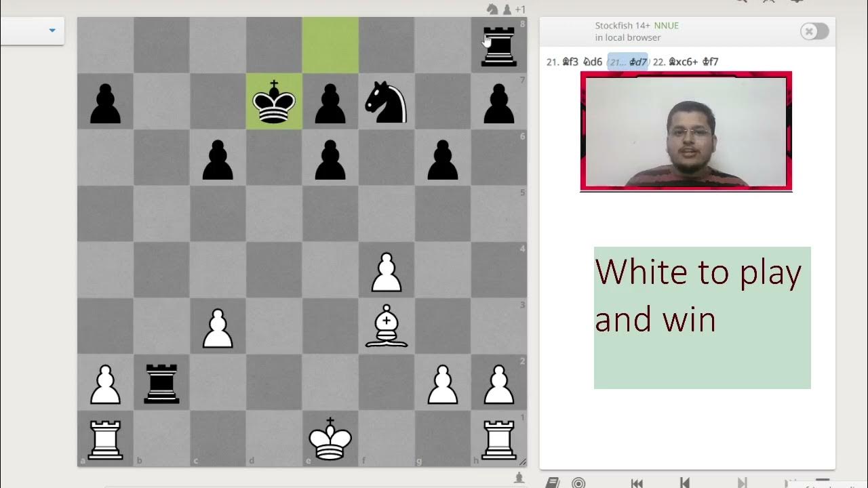Select highlighted variation move 21... Kd7
The width and height of the screenshot is (868, 488).
[628, 62]
